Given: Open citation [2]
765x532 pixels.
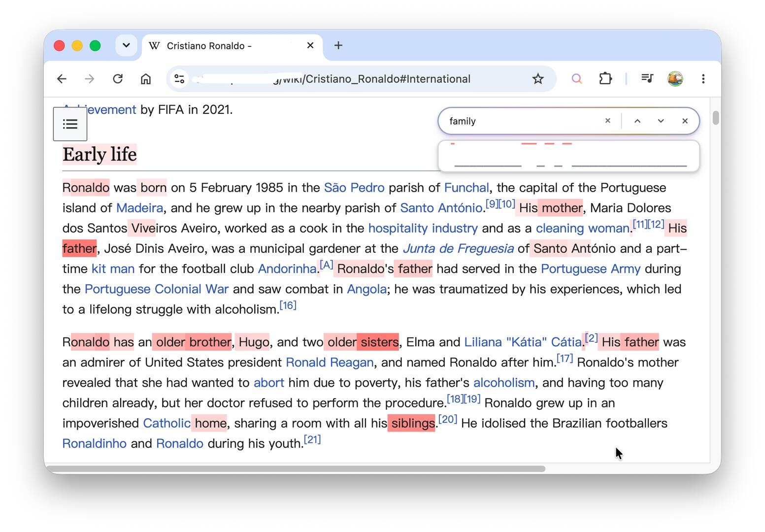Looking at the screenshot, I should pos(592,338).
